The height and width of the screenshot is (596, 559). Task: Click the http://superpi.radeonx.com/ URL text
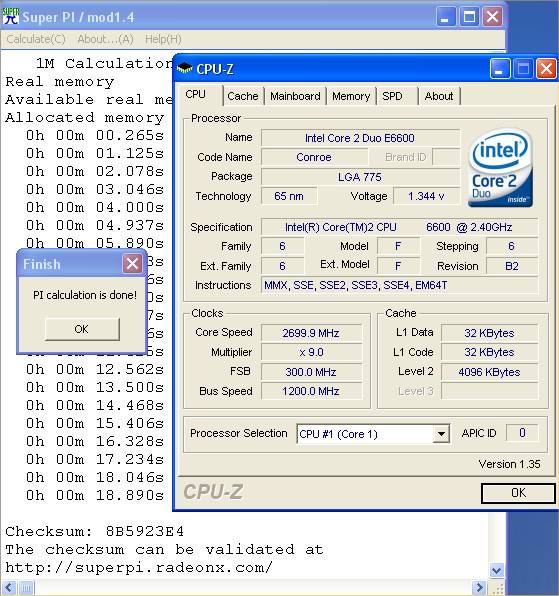[139, 567]
